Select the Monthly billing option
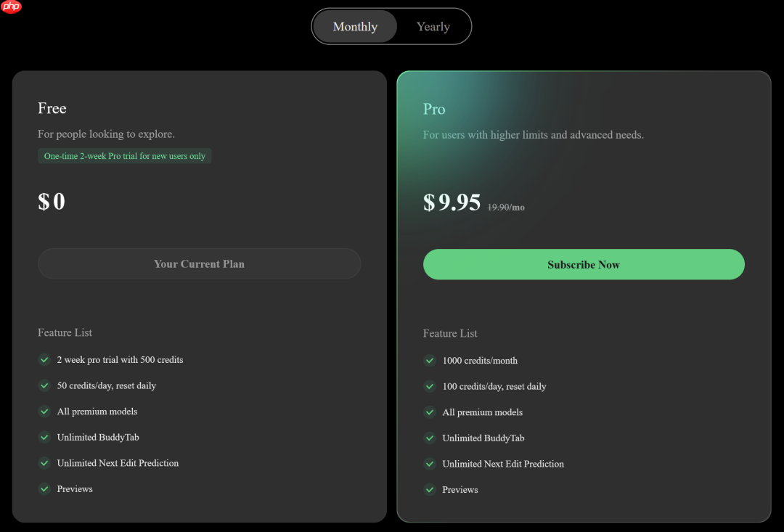Viewport: 784px width, 532px height. pyautogui.click(x=355, y=26)
